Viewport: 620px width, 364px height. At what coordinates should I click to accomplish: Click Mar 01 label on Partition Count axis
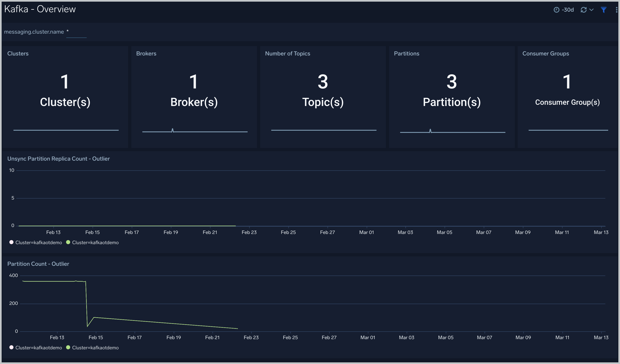coord(368,338)
